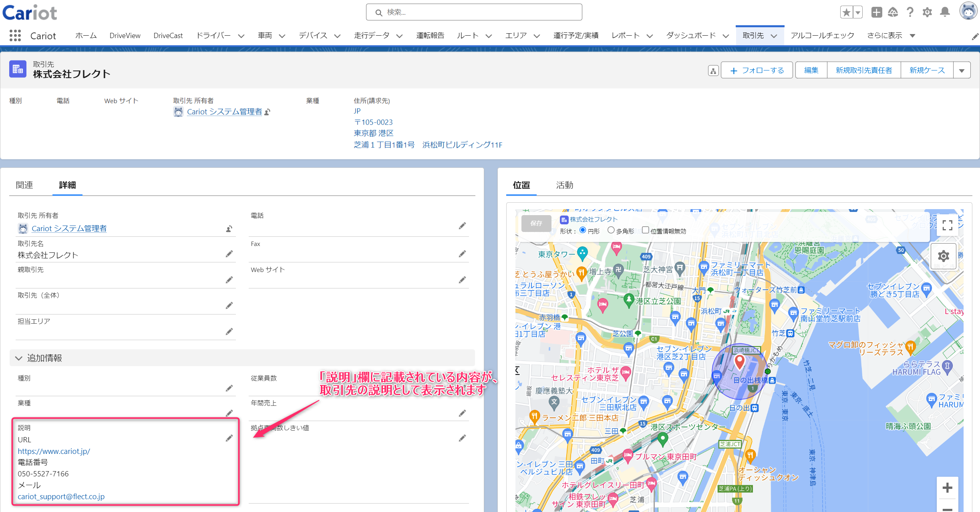The image size is (980, 512).
Task: Edit the 取引先名 field pencil
Action: pos(229,254)
